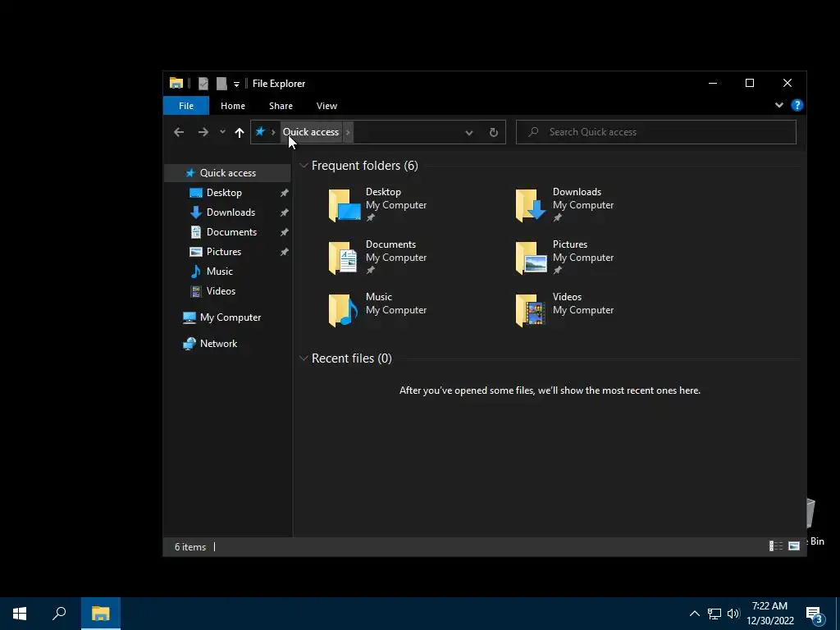
Task: Click the taskbar clock showing 7:22 AM
Action: (x=769, y=614)
